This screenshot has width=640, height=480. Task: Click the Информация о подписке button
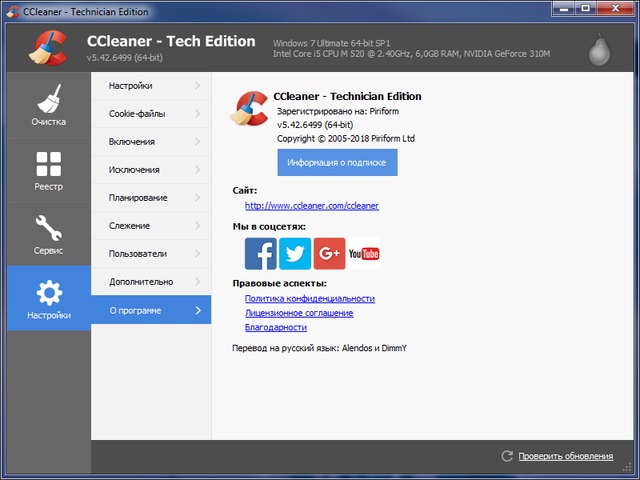tap(337, 162)
